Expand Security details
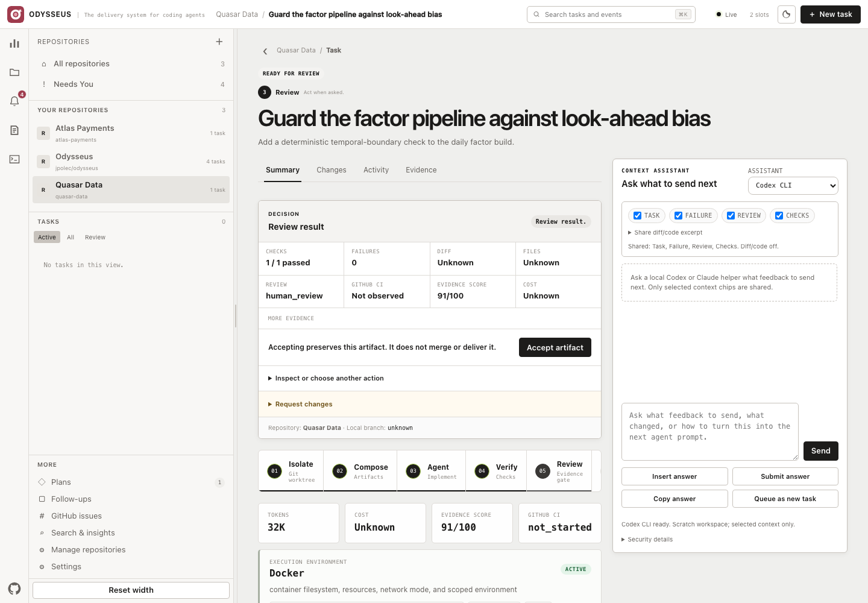The image size is (868, 603). (x=647, y=540)
